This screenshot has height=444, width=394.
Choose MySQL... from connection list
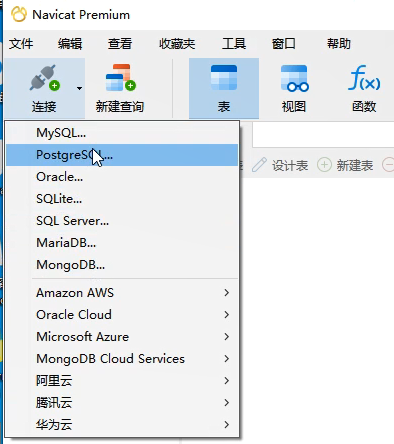pyautogui.click(x=122, y=133)
